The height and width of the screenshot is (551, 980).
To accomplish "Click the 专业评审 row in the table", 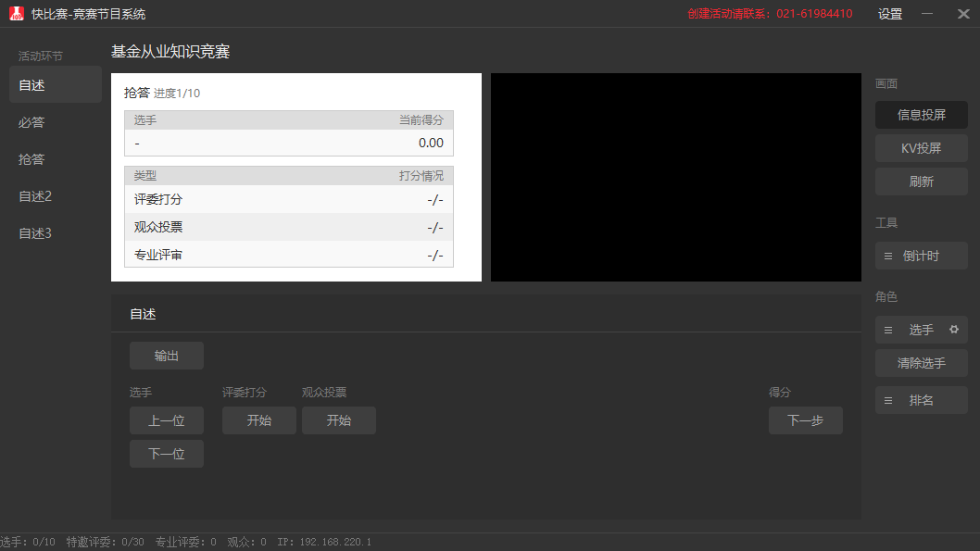I will coord(289,255).
